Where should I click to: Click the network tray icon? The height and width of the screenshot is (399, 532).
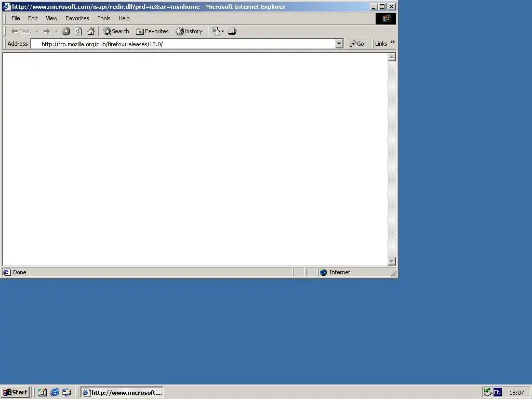click(x=488, y=393)
